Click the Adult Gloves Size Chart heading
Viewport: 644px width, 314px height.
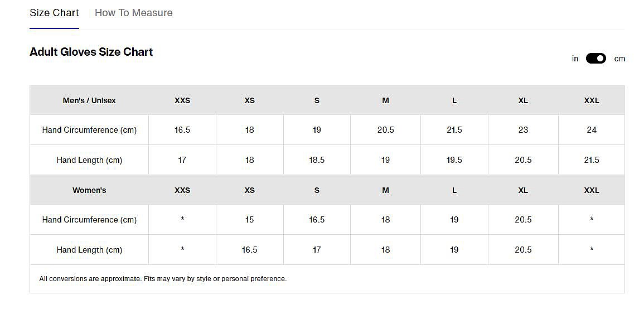[91, 52]
